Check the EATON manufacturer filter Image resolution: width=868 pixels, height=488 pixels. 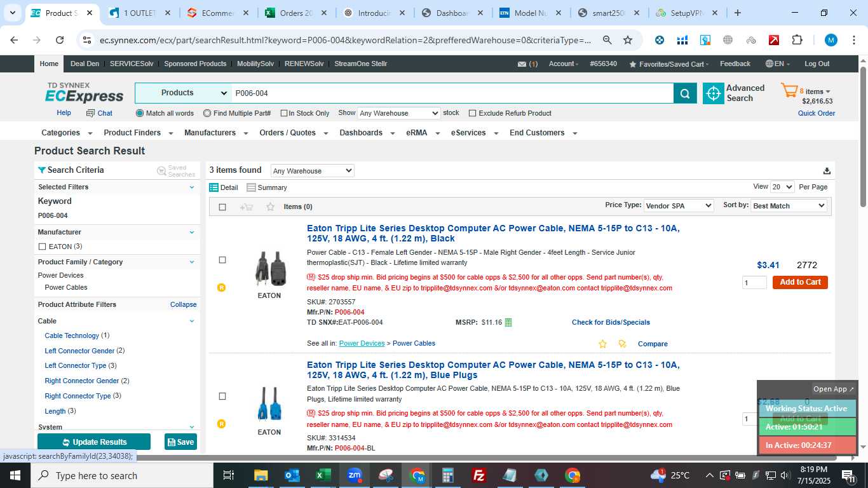pos(42,247)
